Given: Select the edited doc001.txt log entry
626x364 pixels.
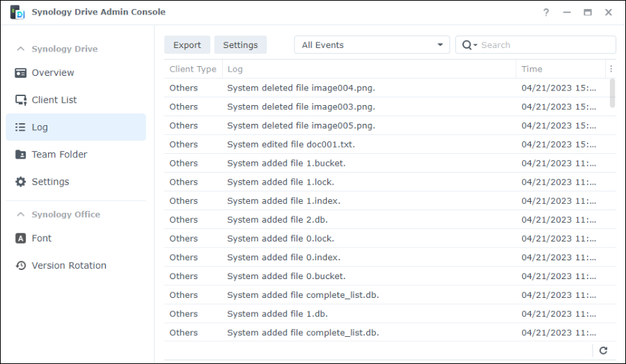Looking at the screenshot, I should (390, 144).
